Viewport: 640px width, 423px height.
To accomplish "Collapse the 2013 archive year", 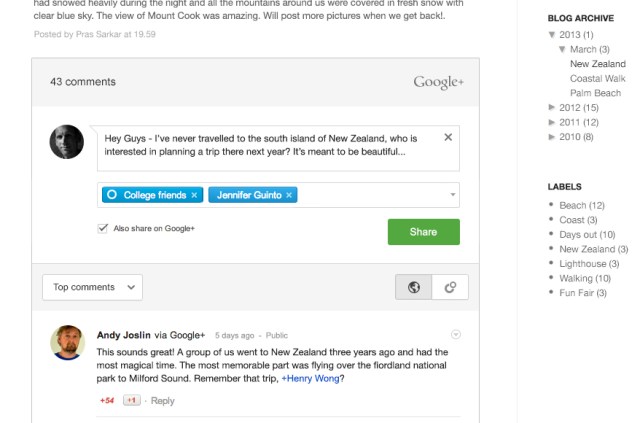I will coord(553,35).
